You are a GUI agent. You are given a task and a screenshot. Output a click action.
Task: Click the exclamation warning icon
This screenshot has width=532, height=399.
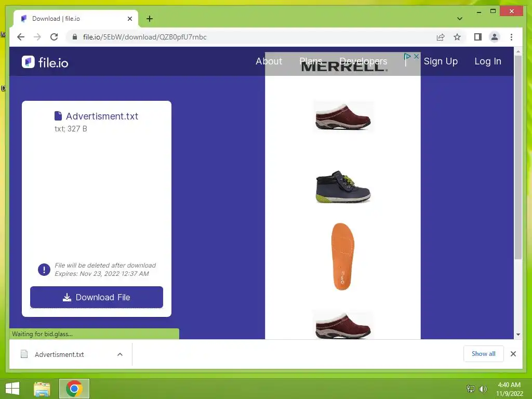click(x=44, y=270)
